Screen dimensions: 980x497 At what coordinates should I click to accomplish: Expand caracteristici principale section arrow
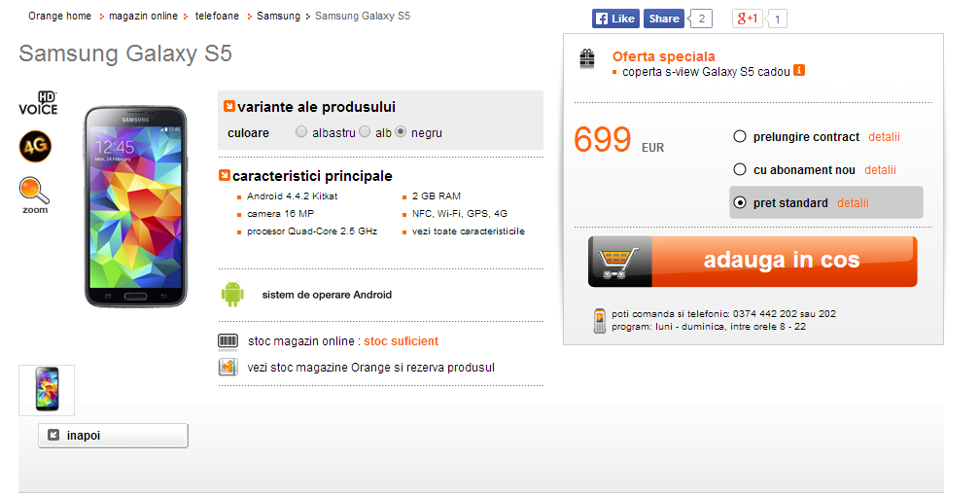pos(225,176)
